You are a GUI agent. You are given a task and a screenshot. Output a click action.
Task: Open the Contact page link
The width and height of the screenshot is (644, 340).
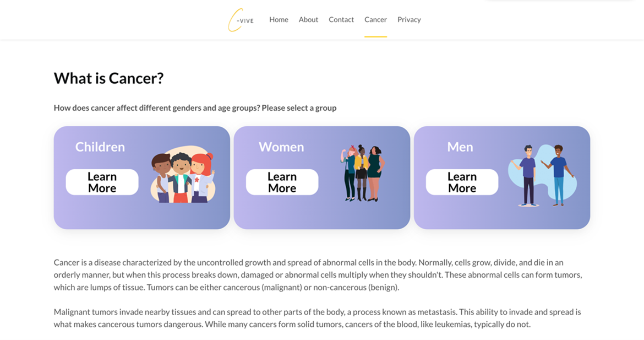point(341,19)
